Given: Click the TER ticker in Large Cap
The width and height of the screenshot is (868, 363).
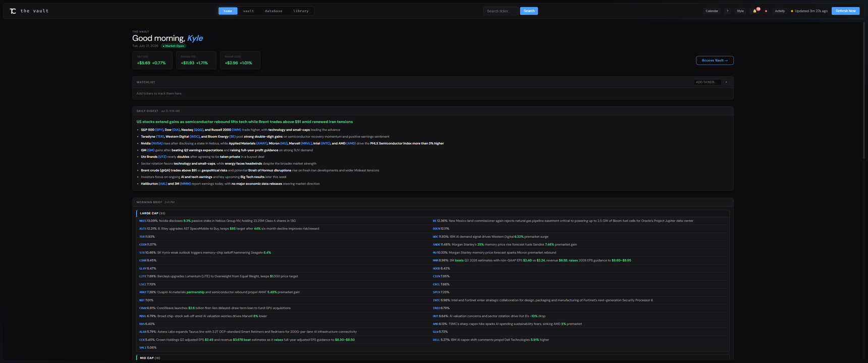Looking at the screenshot, I should (x=142, y=237).
